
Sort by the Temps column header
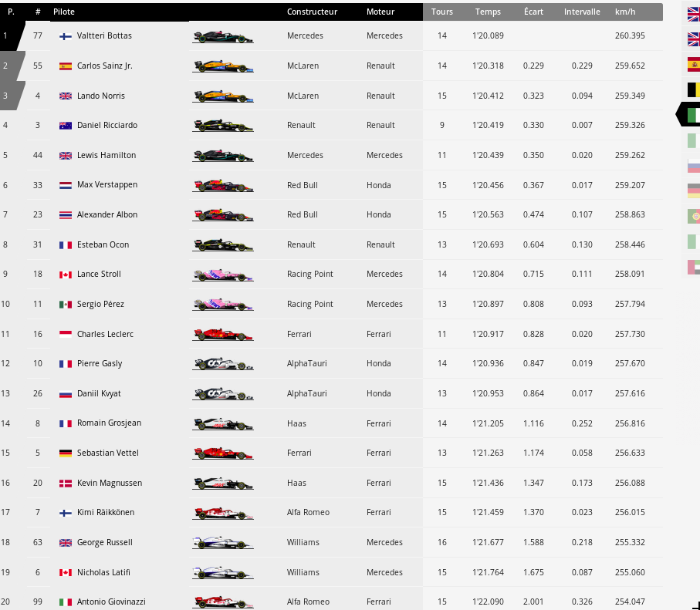(488, 12)
